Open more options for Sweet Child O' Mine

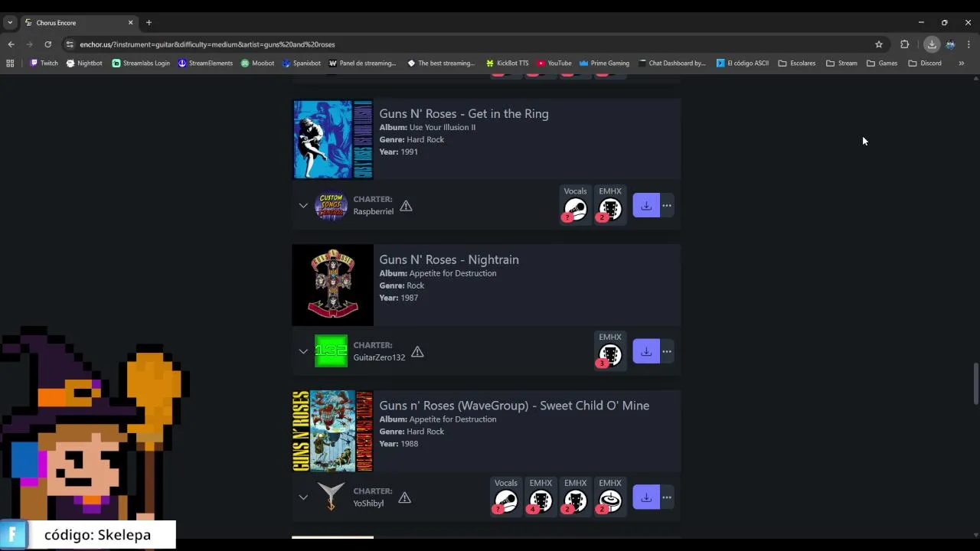pos(667,497)
